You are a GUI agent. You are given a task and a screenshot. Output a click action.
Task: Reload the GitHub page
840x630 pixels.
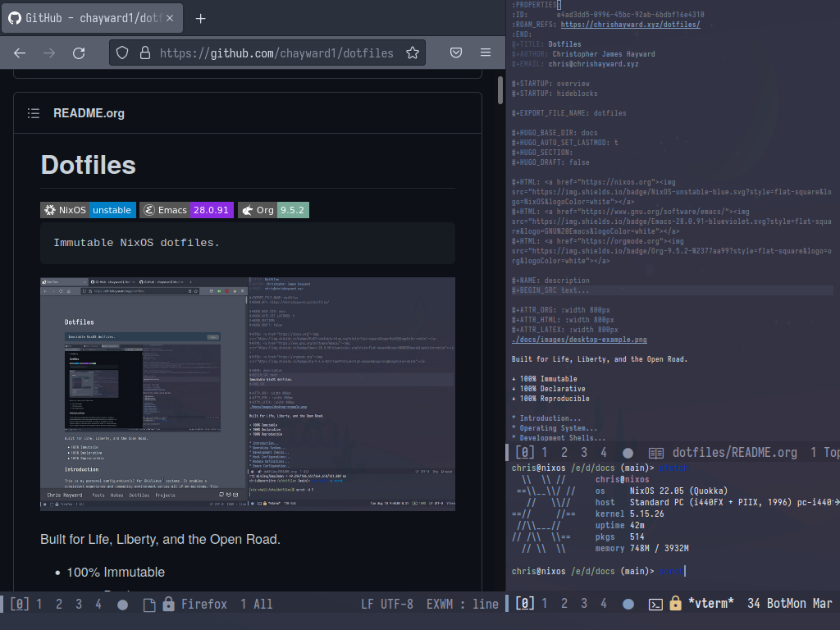point(79,53)
